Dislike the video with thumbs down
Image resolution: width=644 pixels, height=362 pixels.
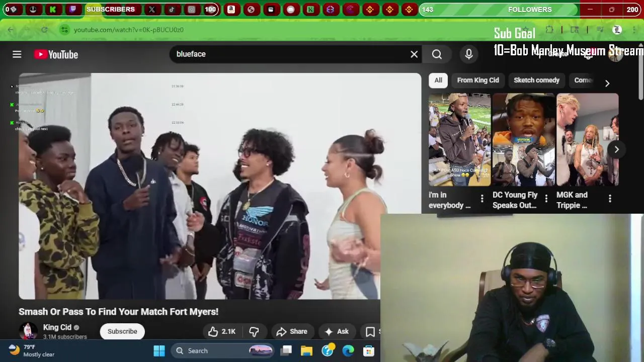pyautogui.click(x=254, y=331)
